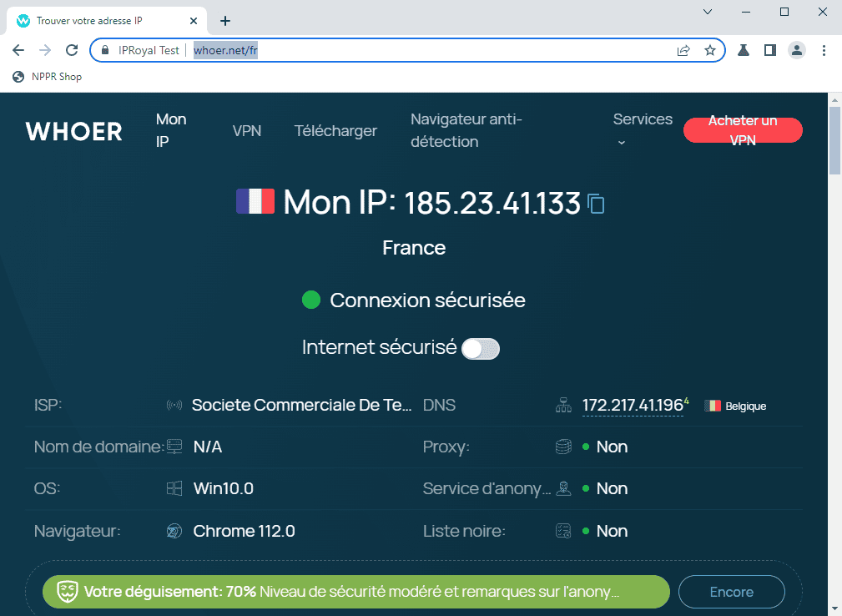This screenshot has height=616, width=842.
Task: Toggle the Internet sécurisé switch
Action: 481,349
